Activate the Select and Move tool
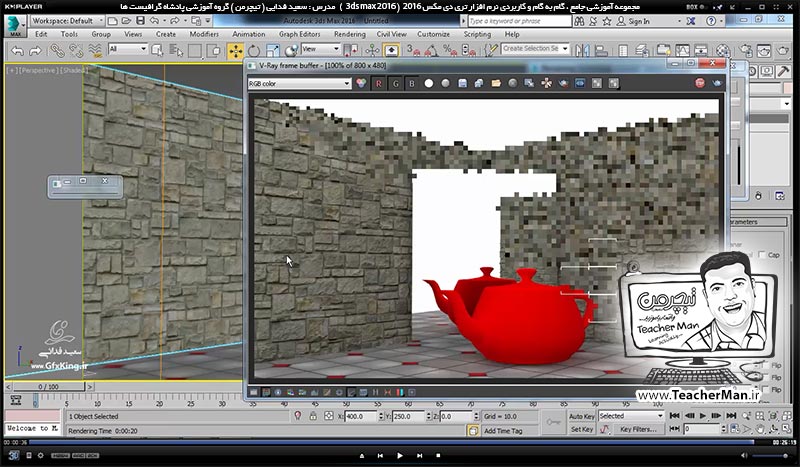800x467 pixels. 235,51
